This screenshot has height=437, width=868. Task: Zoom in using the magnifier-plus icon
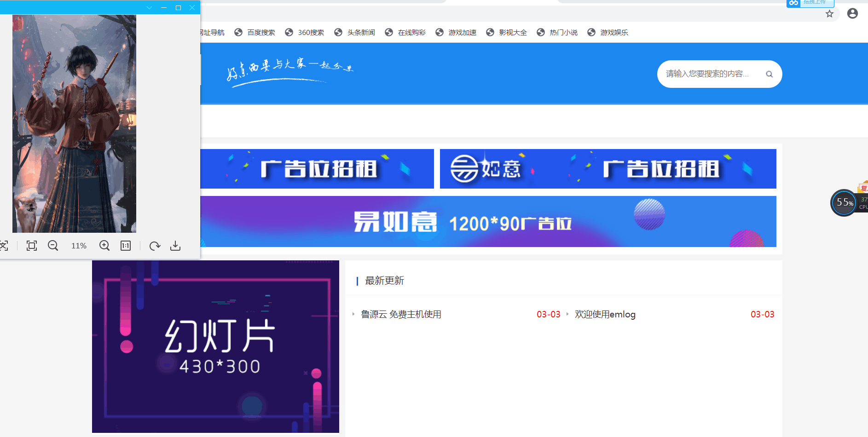(104, 246)
